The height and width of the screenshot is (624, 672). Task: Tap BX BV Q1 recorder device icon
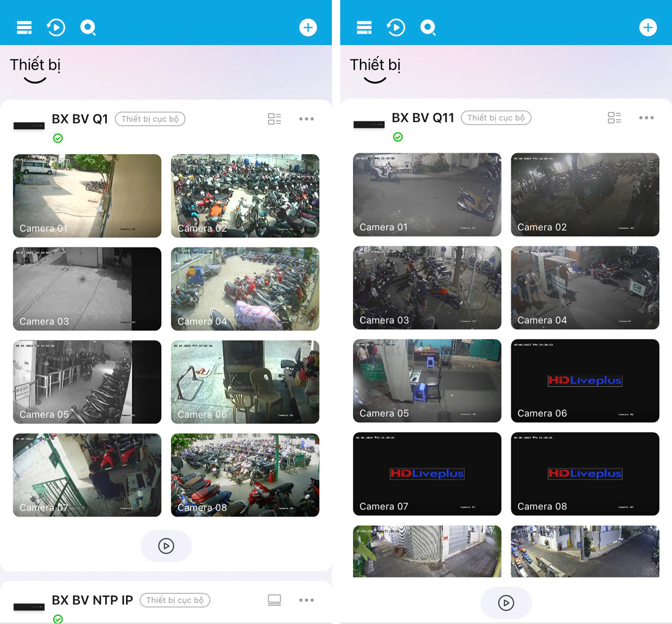click(29, 126)
